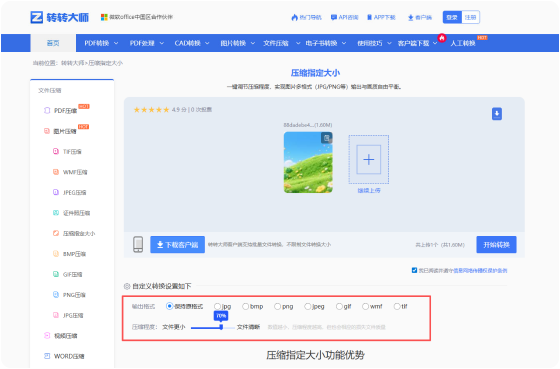Open the privacy protection terms link

480,270
